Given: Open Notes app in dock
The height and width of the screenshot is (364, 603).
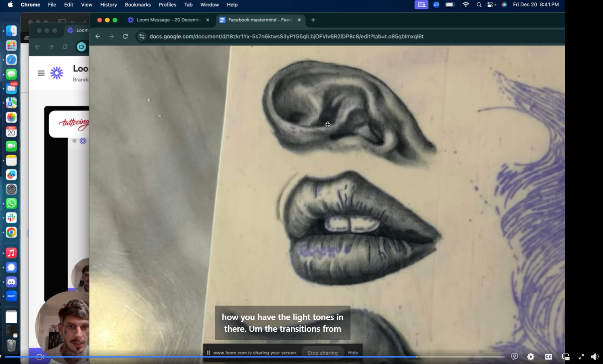Looking at the screenshot, I should pyautogui.click(x=11, y=160).
